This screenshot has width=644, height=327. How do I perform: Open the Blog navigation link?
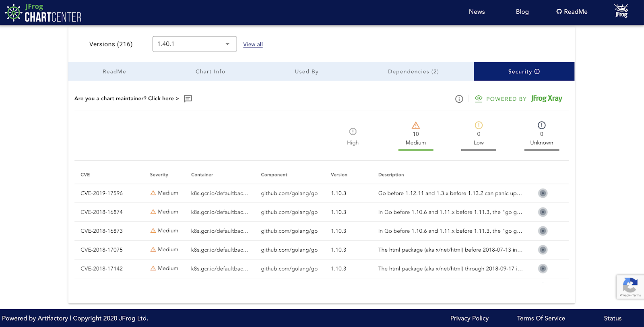pos(522,12)
